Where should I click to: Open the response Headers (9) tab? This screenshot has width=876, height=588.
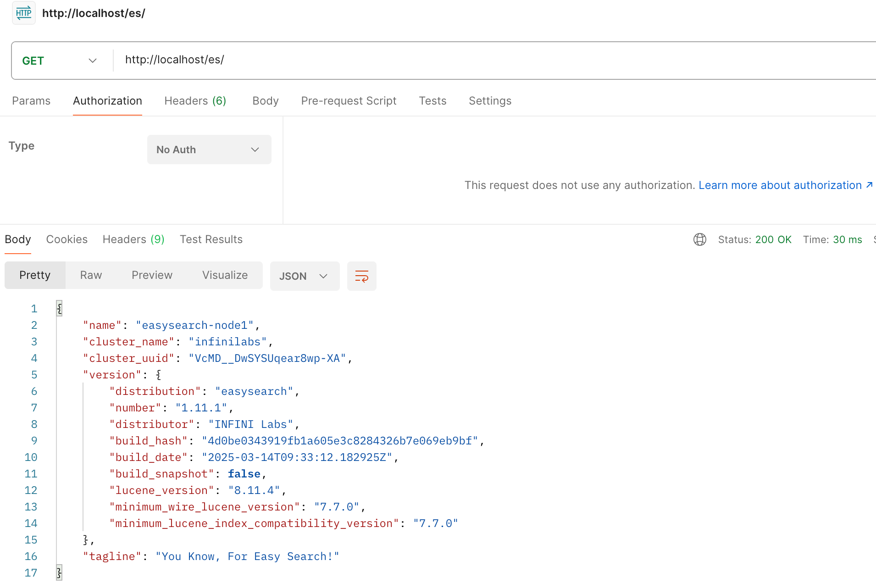[133, 239]
